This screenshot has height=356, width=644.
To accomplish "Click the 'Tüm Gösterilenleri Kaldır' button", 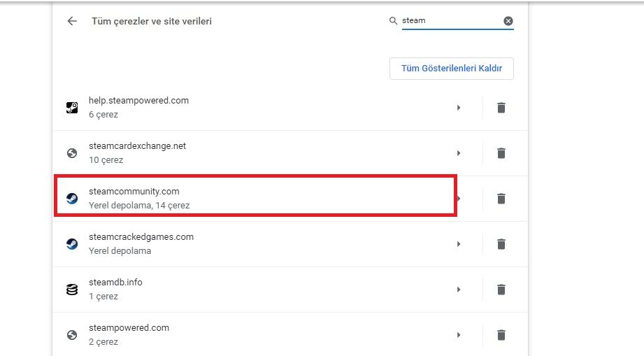I will (x=452, y=68).
